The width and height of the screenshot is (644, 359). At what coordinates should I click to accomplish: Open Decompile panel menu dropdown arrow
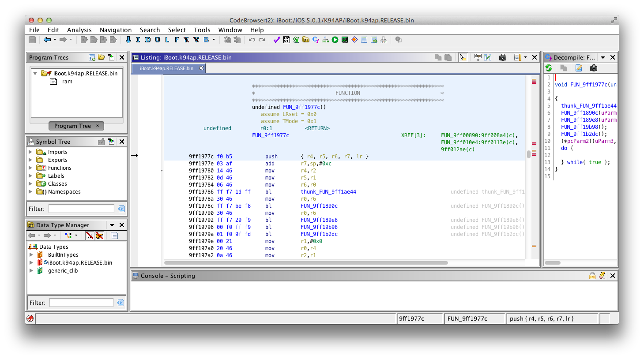(603, 57)
